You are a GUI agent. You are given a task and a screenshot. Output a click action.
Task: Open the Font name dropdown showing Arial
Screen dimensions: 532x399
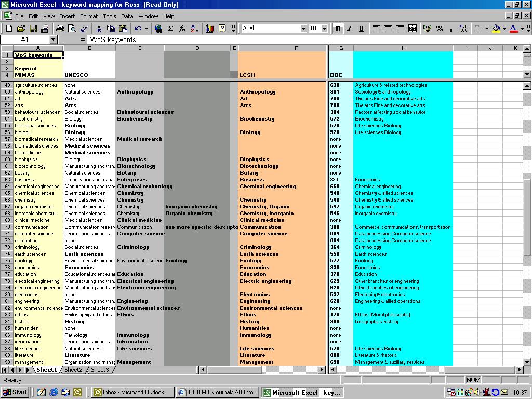coord(303,29)
